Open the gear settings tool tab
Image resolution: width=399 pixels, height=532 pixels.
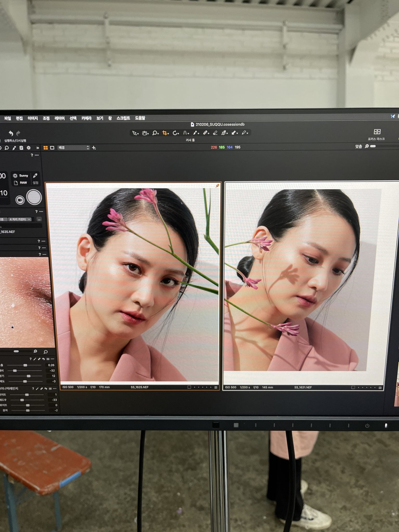[29, 148]
